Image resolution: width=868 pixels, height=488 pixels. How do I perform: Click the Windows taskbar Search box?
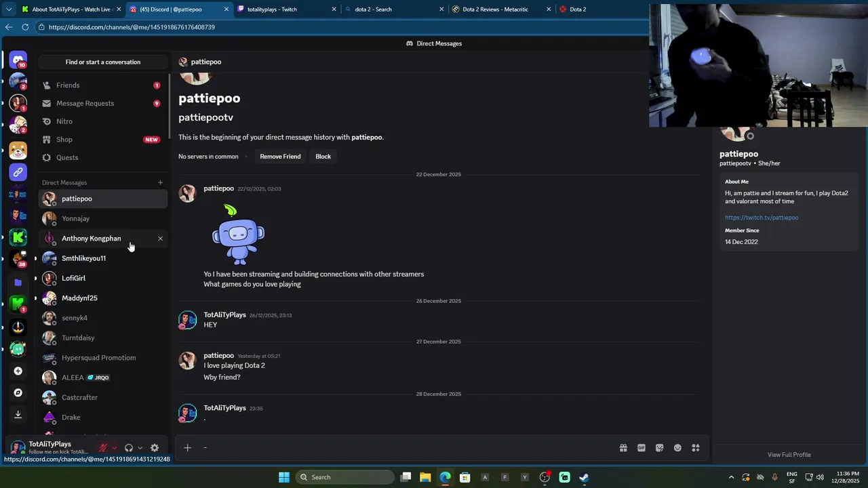coord(344,477)
